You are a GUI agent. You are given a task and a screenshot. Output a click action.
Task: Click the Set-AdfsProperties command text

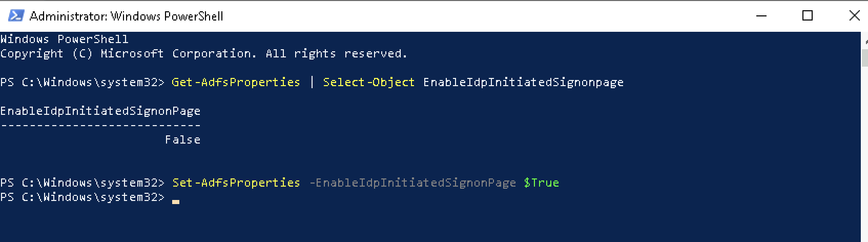click(x=236, y=183)
